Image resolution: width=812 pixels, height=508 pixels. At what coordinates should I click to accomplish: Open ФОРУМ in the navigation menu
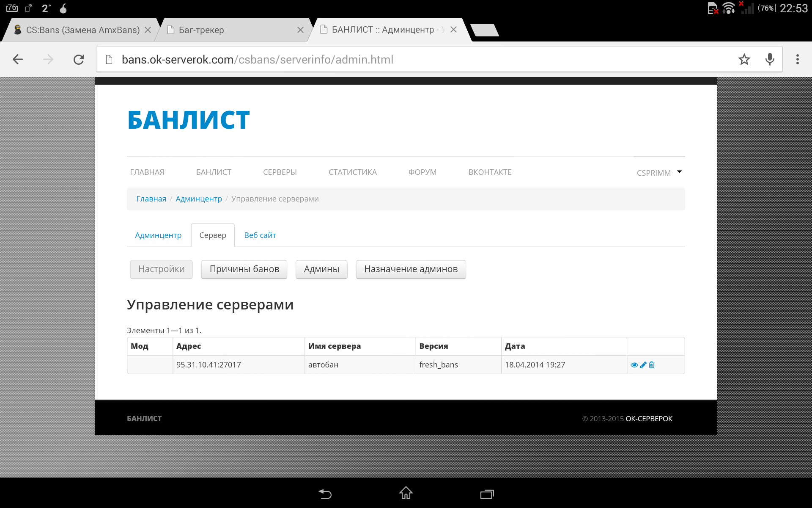click(x=422, y=172)
